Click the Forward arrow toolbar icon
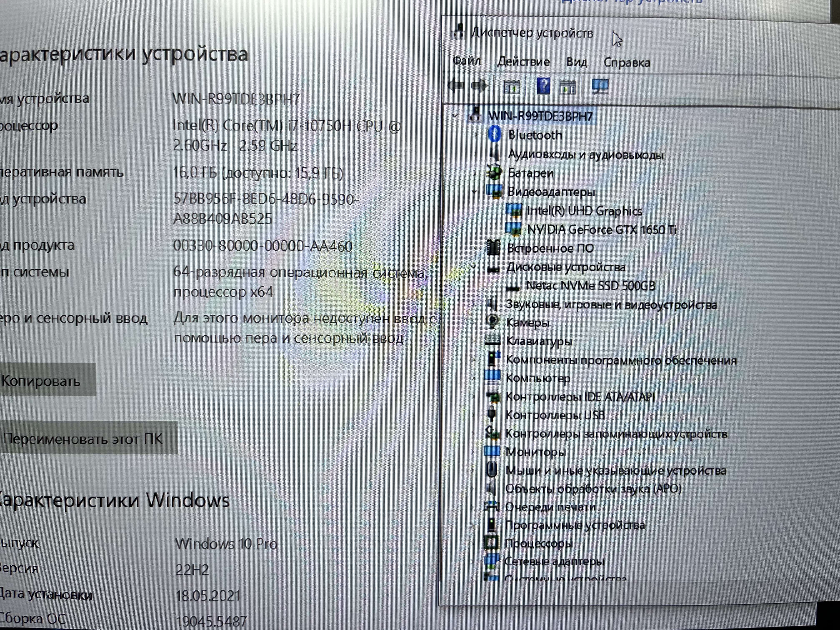This screenshot has width=840, height=630. click(479, 86)
